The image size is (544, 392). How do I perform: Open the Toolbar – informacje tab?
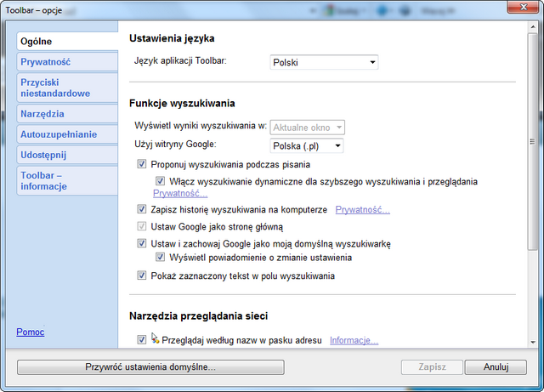tap(67, 180)
